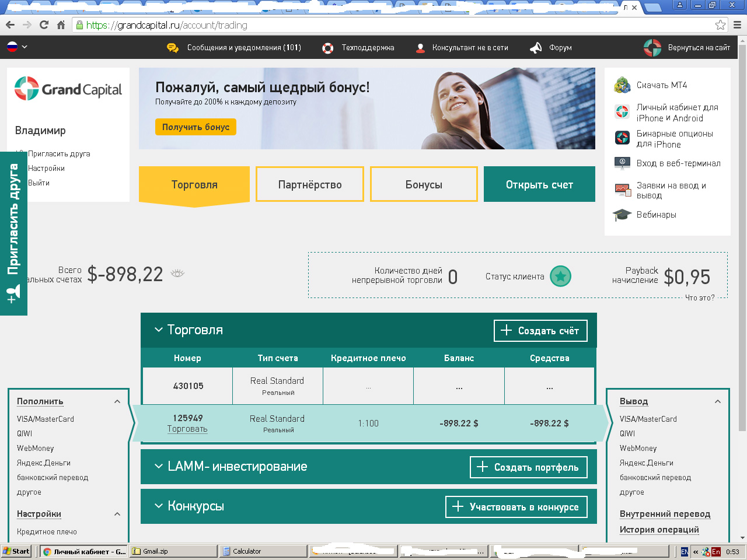
Task: Go to browser home page icon
Action: [61, 24]
